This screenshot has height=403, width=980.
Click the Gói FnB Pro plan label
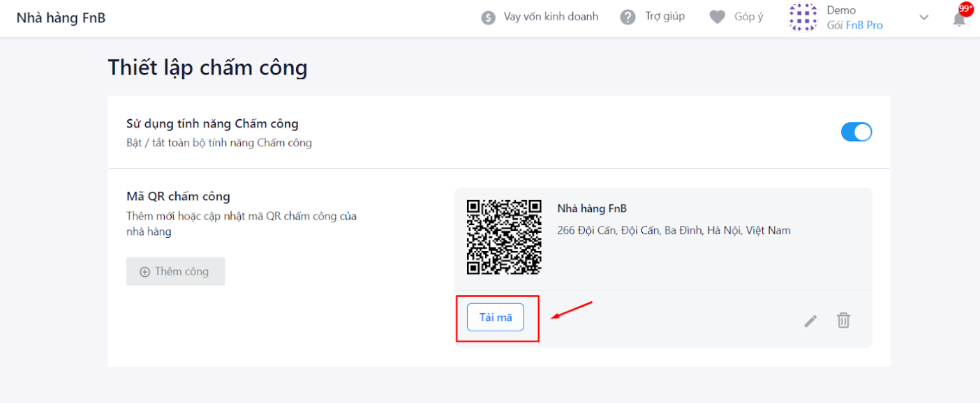(x=854, y=25)
